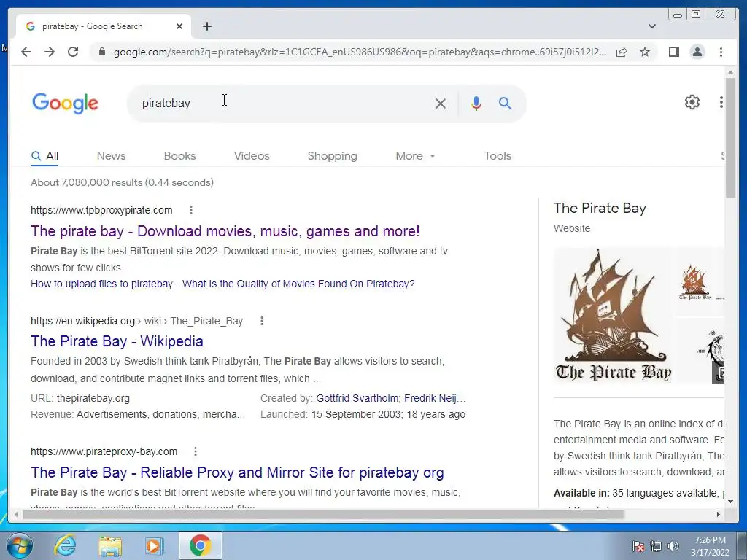
Task: View site info via the padlock icon
Action: click(101, 52)
